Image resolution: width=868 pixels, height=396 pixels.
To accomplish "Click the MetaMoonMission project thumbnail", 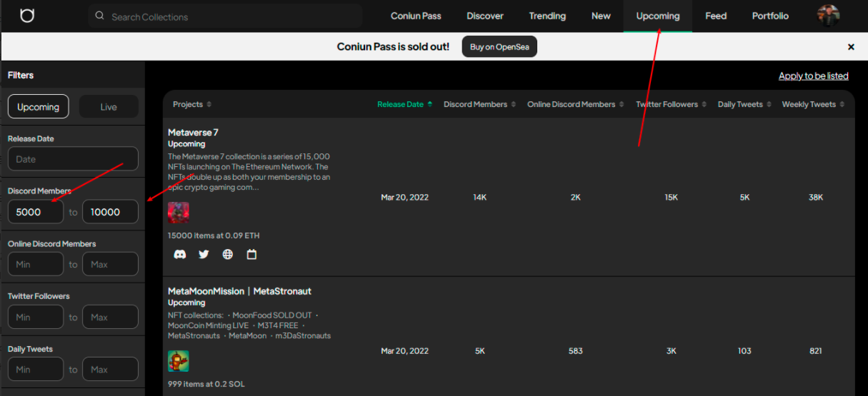I will click(x=179, y=361).
